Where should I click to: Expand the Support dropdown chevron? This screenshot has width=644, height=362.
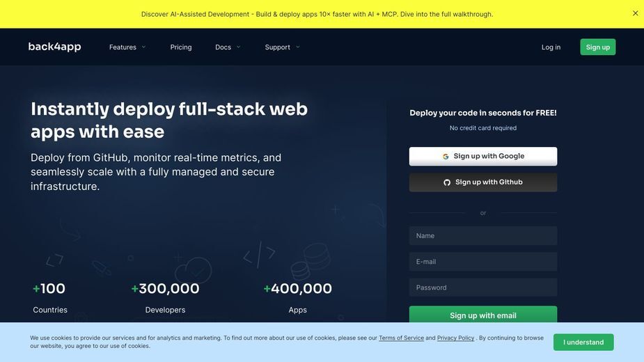298,47
